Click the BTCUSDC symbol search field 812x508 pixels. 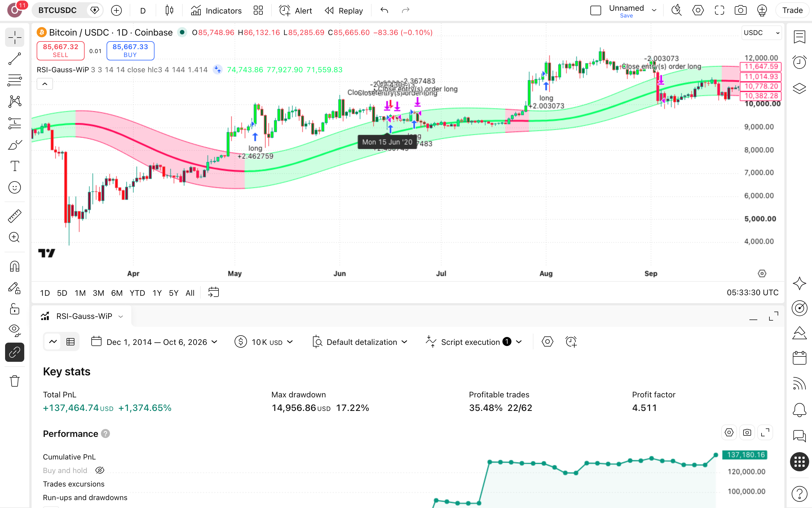pos(58,10)
